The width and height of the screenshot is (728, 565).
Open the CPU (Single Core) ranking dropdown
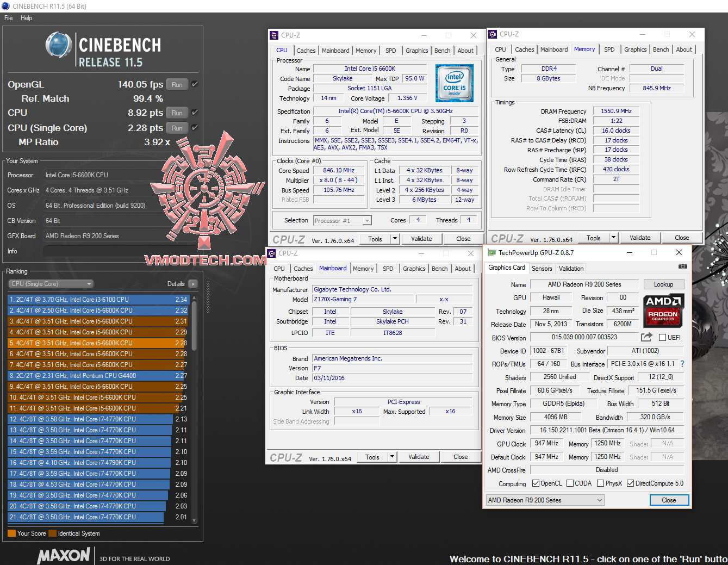click(51, 284)
